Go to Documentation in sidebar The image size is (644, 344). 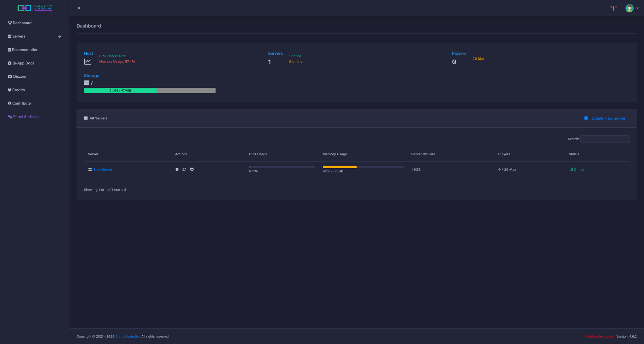coord(25,50)
